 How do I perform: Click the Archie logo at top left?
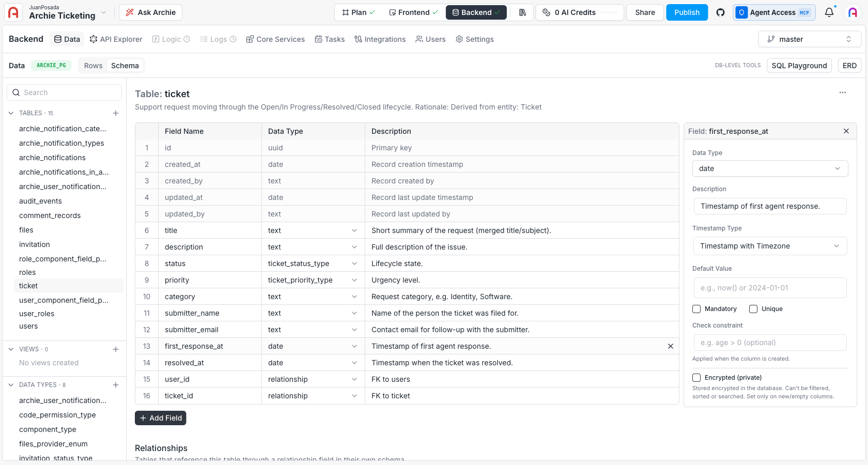point(13,12)
